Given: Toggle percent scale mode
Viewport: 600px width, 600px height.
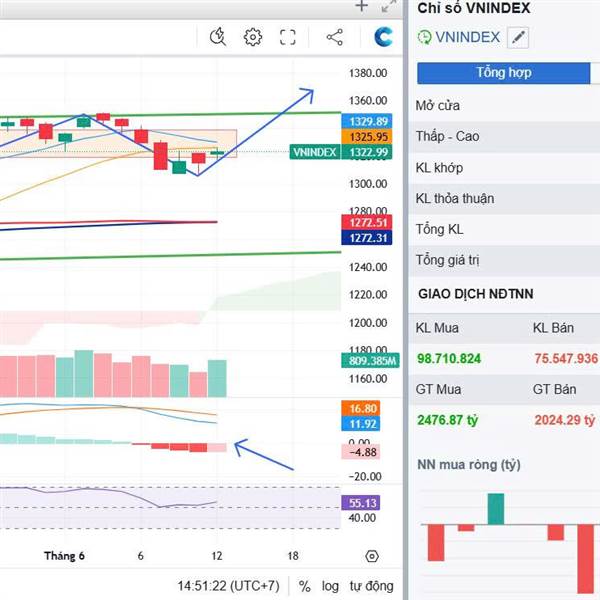Looking at the screenshot, I should point(305,586).
